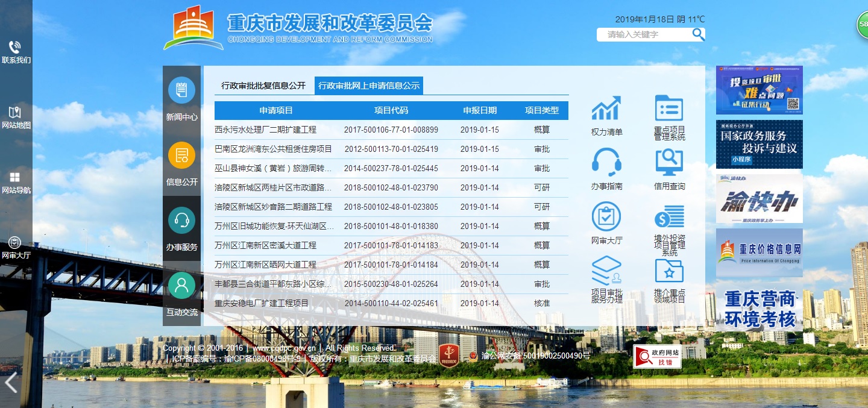Click the keyword search input field
Viewport: 868px width, 408px height.
[644, 34]
